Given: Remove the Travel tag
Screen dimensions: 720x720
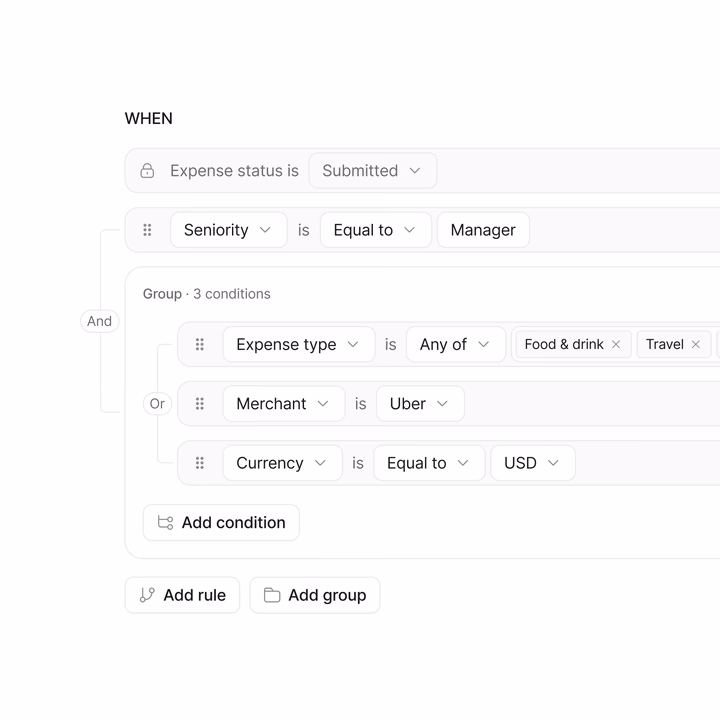Looking at the screenshot, I should pyautogui.click(x=696, y=344).
